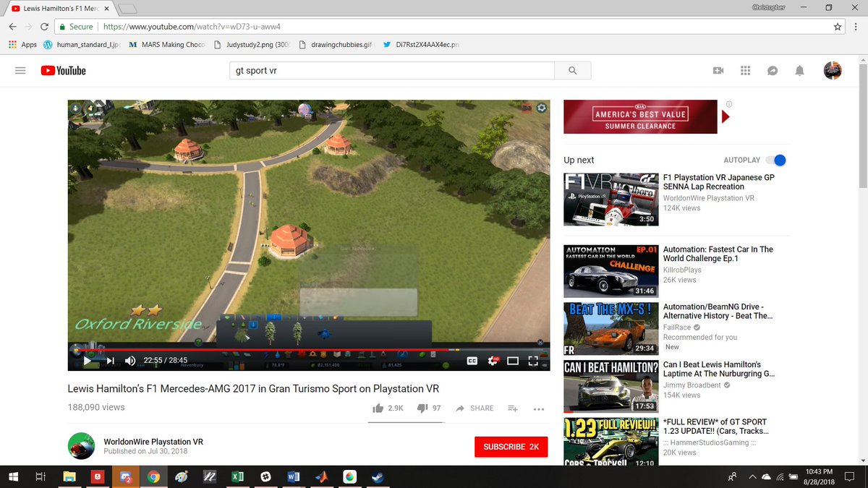Add video to playlist icon
Image resolution: width=868 pixels, height=488 pixels.
pos(512,408)
